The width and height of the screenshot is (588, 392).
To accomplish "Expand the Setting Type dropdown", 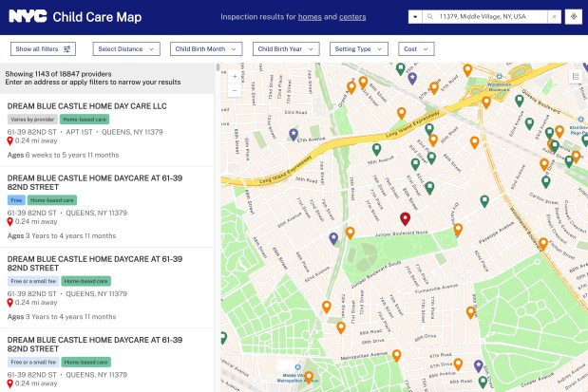I will pos(359,48).
